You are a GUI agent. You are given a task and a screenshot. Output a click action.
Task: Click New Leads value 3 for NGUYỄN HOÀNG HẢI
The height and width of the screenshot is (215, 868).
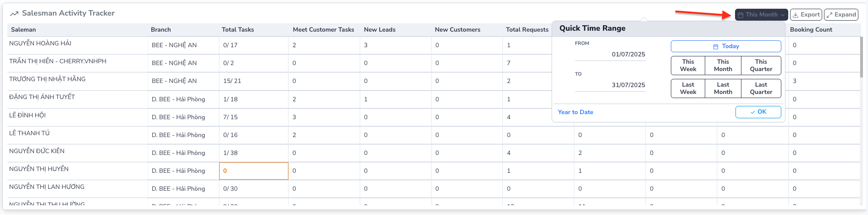366,45
